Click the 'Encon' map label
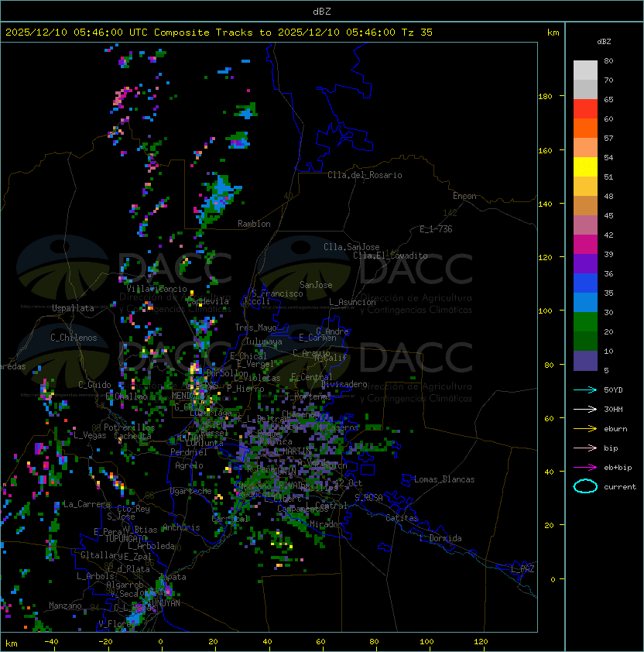The width and height of the screenshot is (644, 652). [x=464, y=196]
